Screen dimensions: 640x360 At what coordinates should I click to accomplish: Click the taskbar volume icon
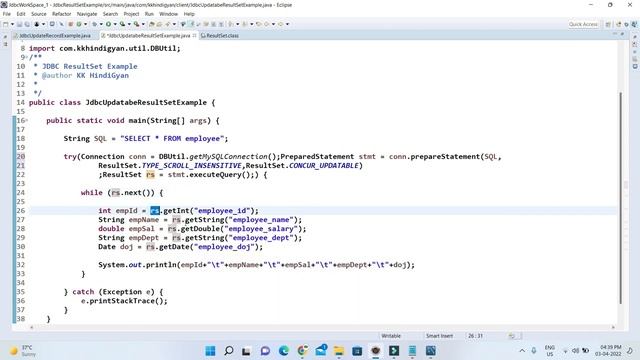pos(576,351)
